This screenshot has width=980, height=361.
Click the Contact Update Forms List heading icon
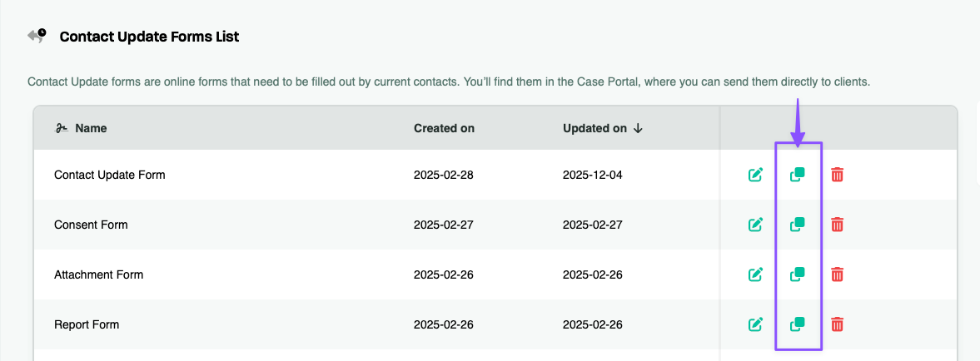point(37,36)
